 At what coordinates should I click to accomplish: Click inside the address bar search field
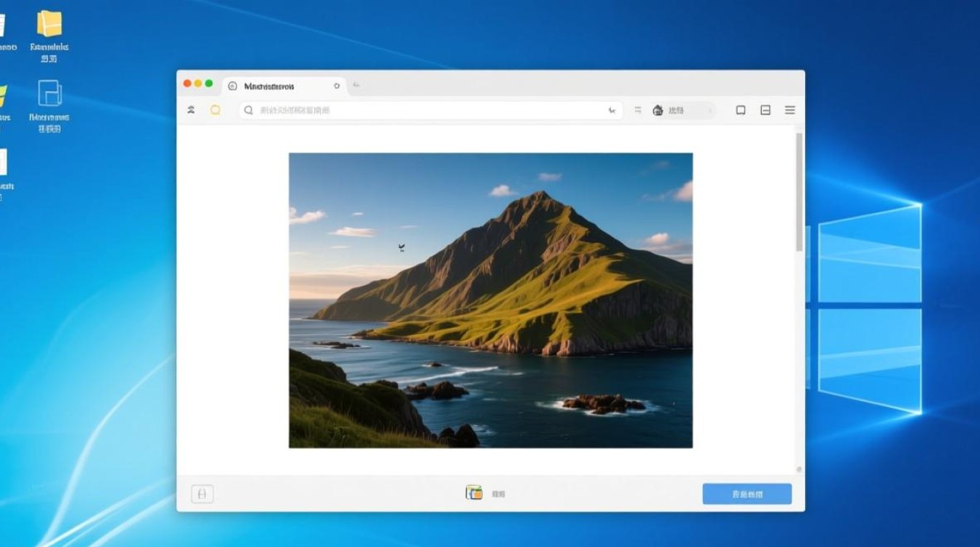(x=437, y=110)
